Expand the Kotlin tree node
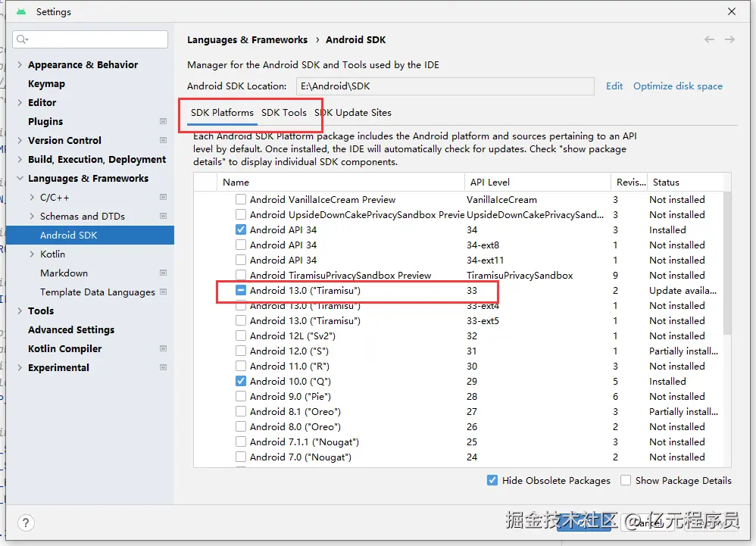The height and width of the screenshot is (546, 756). tap(32, 254)
